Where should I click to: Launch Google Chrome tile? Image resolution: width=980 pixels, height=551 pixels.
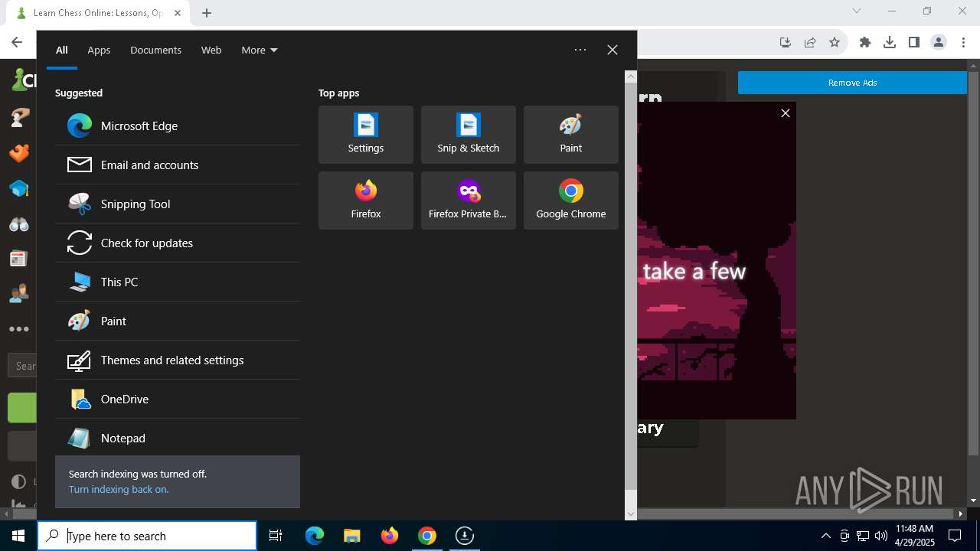[x=571, y=201]
